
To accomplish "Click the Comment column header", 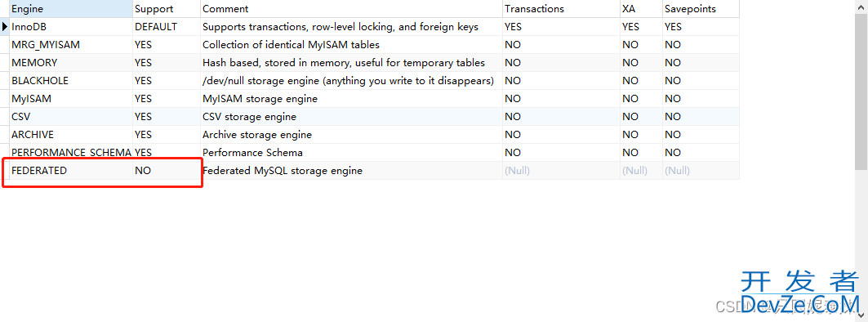I will (351, 8).
